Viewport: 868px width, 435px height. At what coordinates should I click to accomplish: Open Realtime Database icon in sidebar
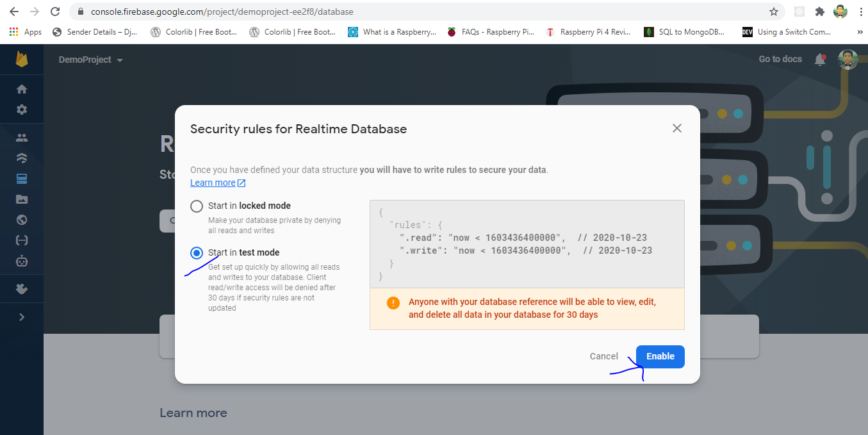(22, 179)
